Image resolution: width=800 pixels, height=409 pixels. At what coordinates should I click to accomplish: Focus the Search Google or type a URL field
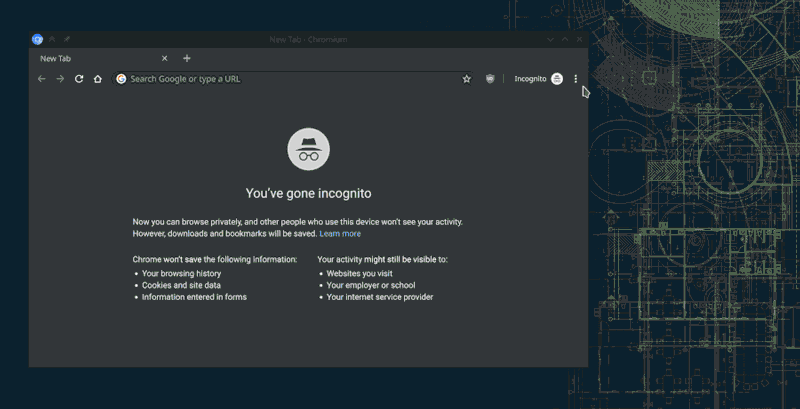point(293,79)
